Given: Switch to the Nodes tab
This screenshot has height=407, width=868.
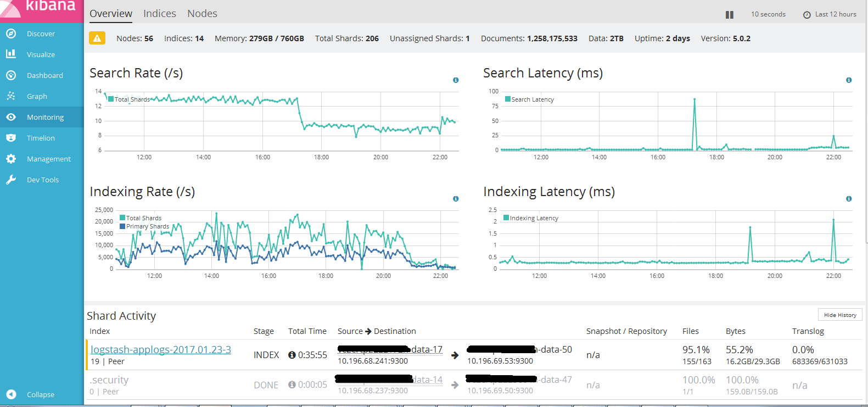Looking at the screenshot, I should coord(202,14).
